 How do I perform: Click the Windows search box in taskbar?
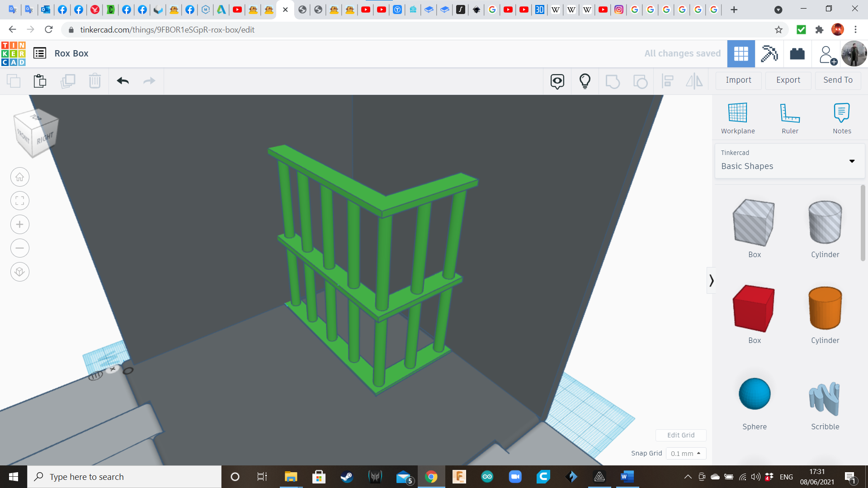click(x=124, y=477)
